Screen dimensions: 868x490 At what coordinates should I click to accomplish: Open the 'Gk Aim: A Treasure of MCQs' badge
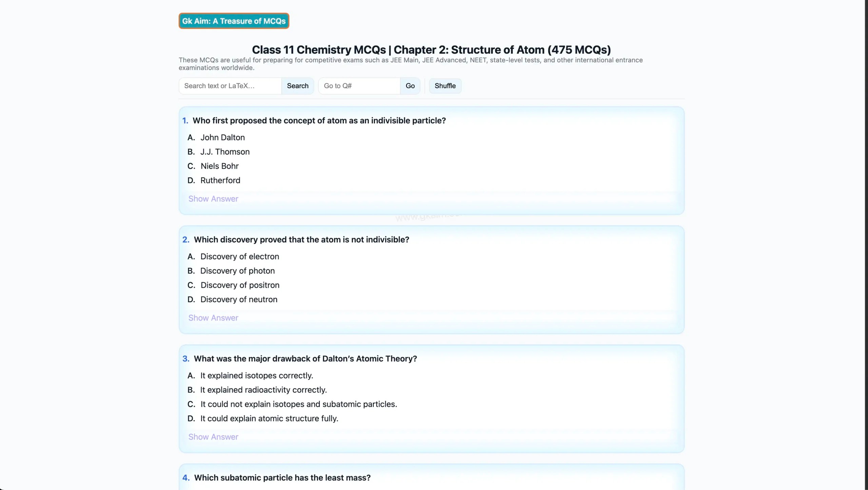tap(234, 21)
